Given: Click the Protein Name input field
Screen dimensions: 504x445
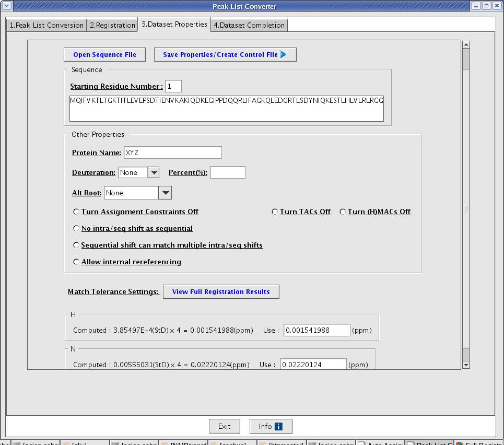Looking at the screenshot, I should coord(172,153).
